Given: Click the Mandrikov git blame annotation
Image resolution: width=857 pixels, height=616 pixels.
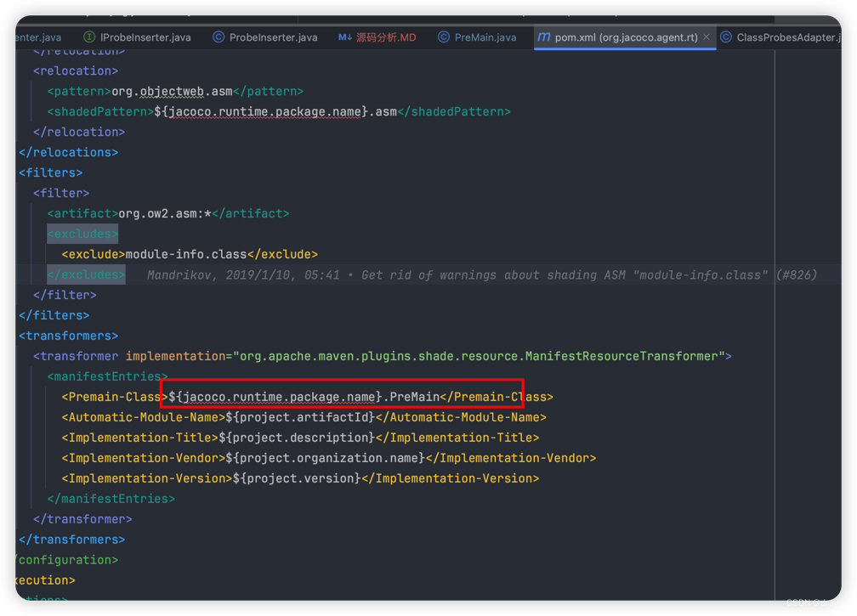Looking at the screenshot, I should (x=481, y=274).
